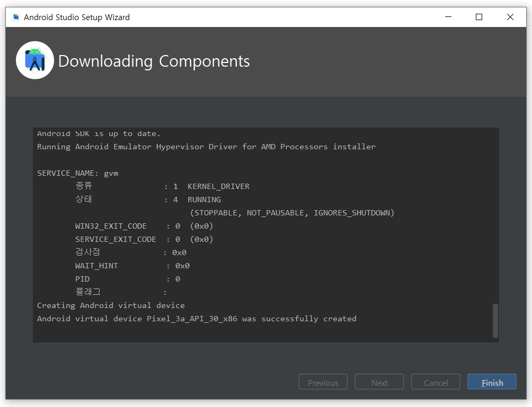This screenshot has width=532, height=407.
Task: Click 'Creating Android virtual device' line
Action: click(111, 305)
